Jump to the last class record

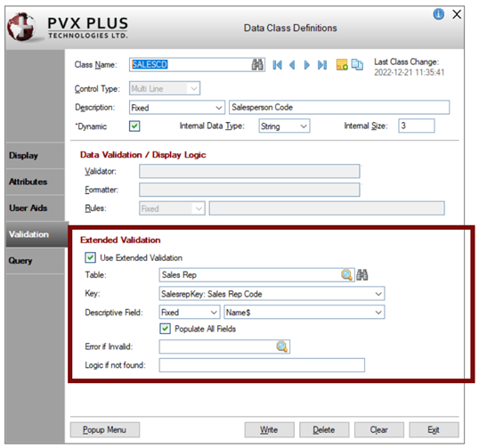[x=322, y=65]
